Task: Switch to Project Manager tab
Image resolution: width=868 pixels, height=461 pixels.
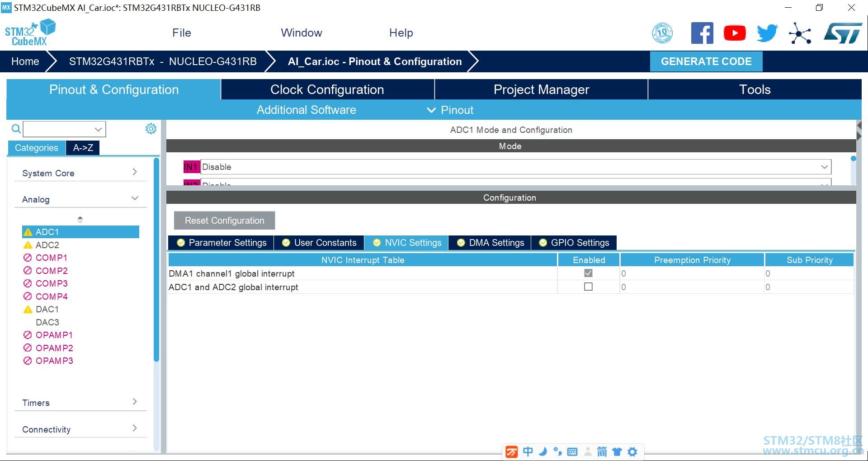Action: click(541, 89)
